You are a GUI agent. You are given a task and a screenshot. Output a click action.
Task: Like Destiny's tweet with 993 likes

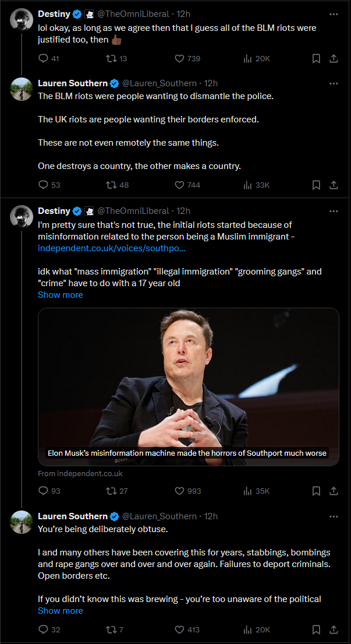[x=179, y=491]
